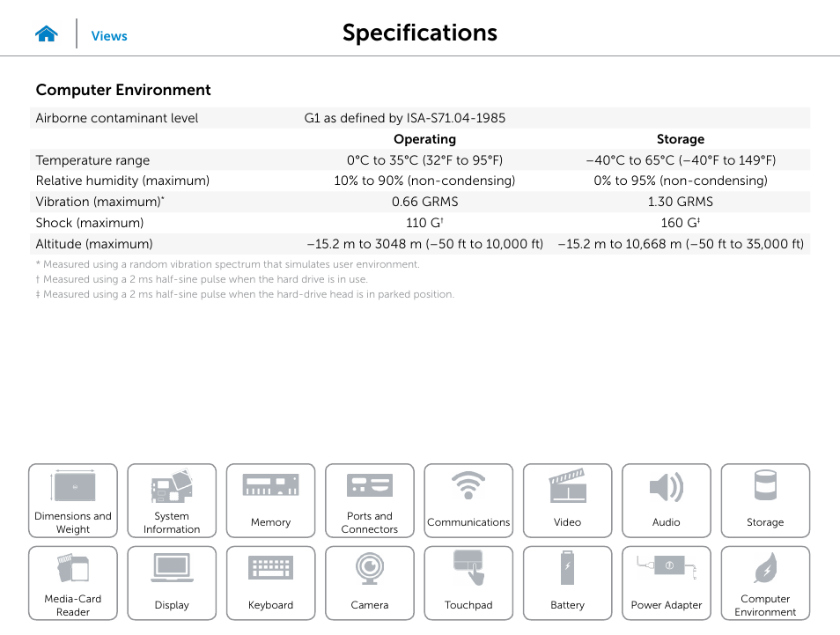Screen dimensions: 840x635
Task: Select the Audio specifications tile
Action: tap(667, 500)
